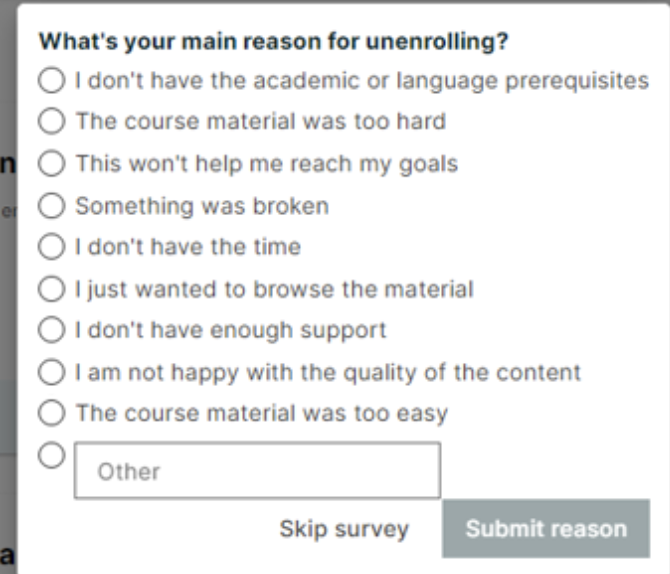Select 'course material was too easy' radio button
Viewport: 670px width, 574px height.
(52, 413)
